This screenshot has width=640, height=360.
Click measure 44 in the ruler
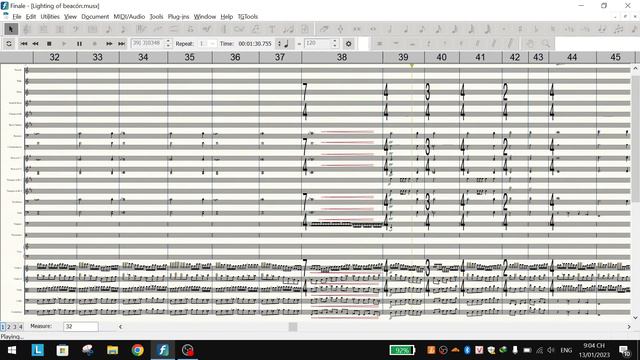(x=572, y=57)
